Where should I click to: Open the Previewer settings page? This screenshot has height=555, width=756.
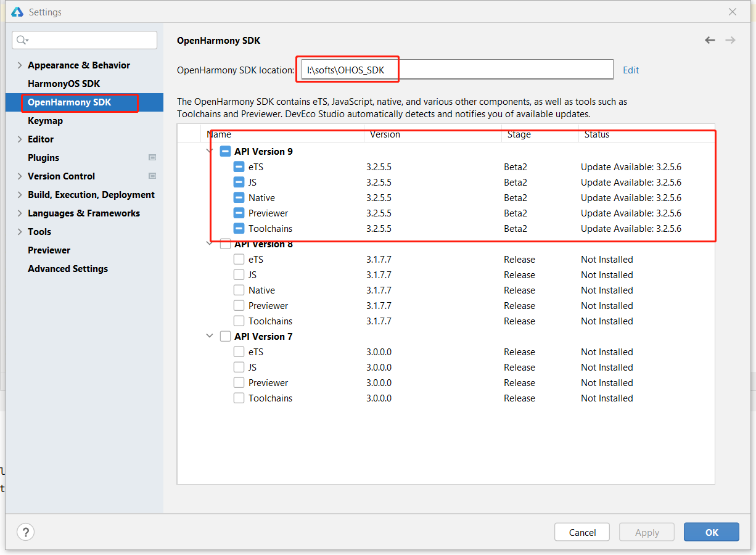click(49, 250)
